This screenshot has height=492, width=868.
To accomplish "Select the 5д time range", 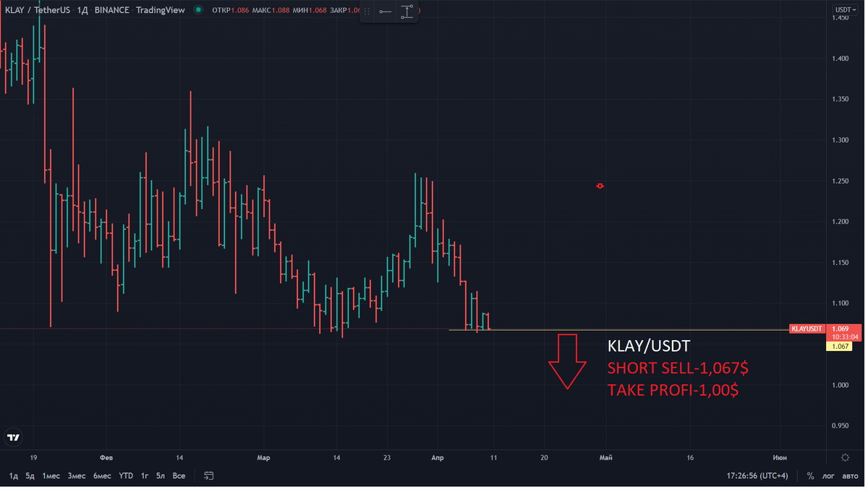I will 30,476.
